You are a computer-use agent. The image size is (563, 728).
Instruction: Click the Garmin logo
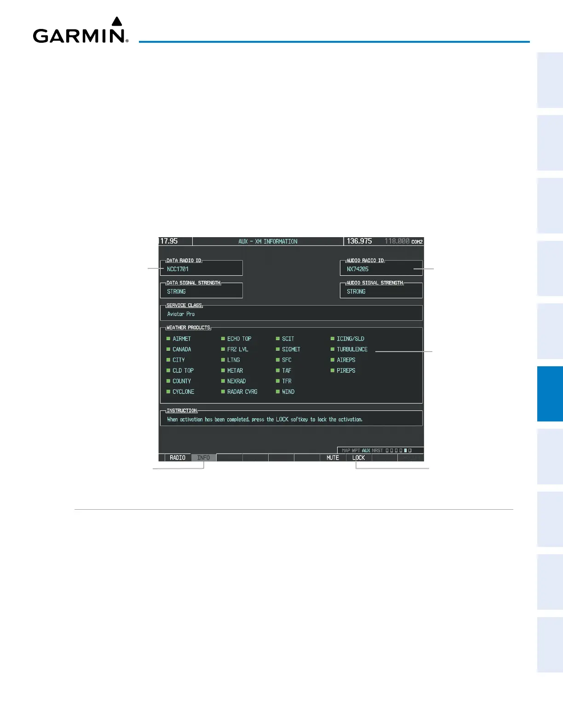point(80,30)
